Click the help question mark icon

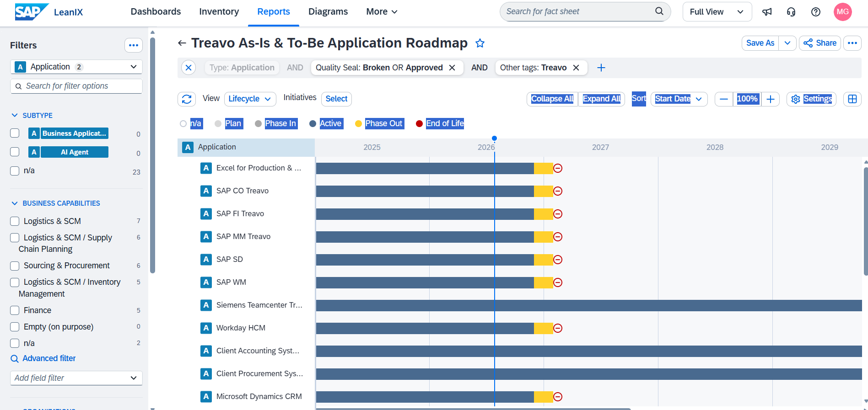[816, 12]
